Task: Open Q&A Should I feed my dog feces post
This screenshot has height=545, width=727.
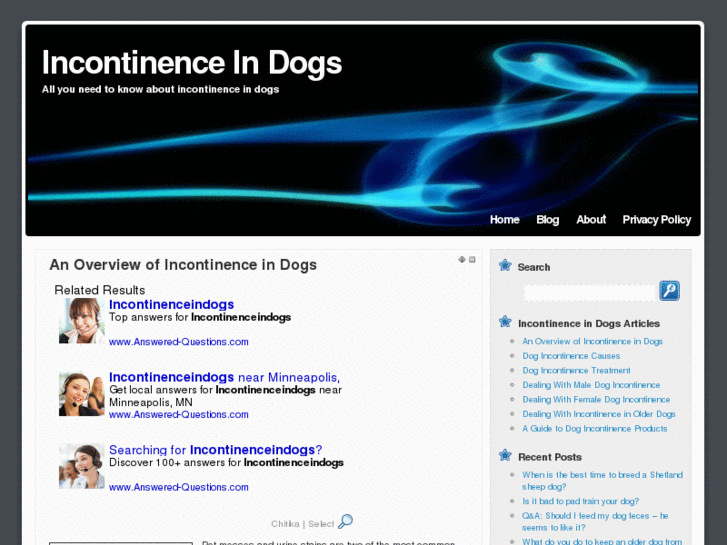Action: 595,522
